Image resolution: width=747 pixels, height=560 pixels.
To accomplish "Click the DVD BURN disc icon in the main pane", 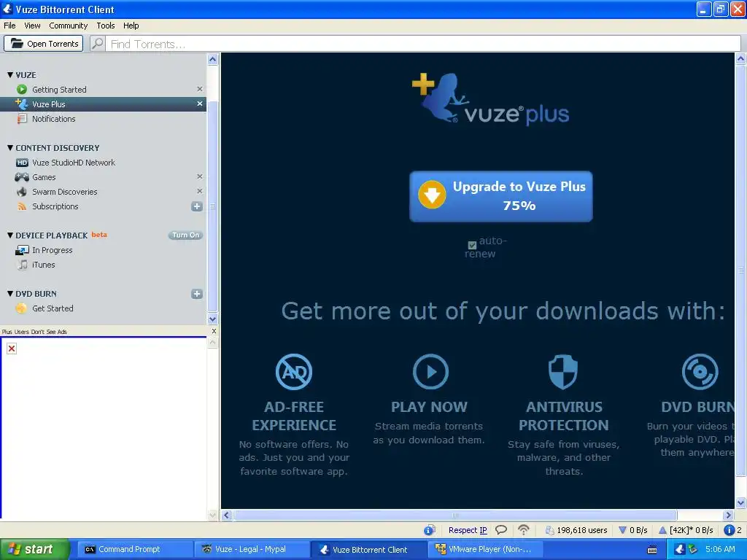I will 700,372.
